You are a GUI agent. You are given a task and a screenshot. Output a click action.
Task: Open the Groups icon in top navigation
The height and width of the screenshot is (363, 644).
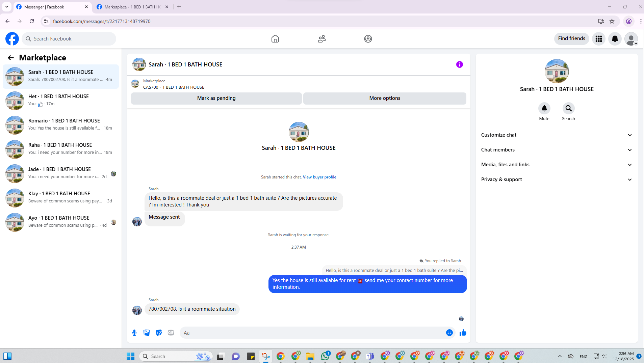click(368, 39)
